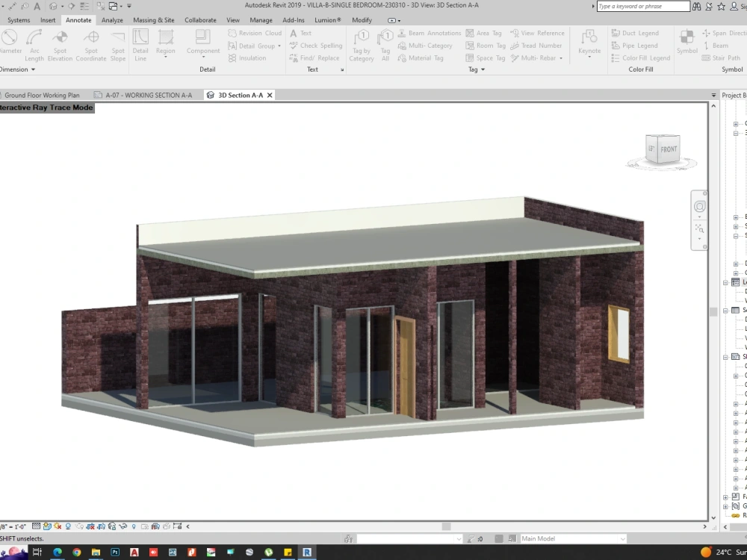Expand the Dimension panel dropdown

pos(33,69)
